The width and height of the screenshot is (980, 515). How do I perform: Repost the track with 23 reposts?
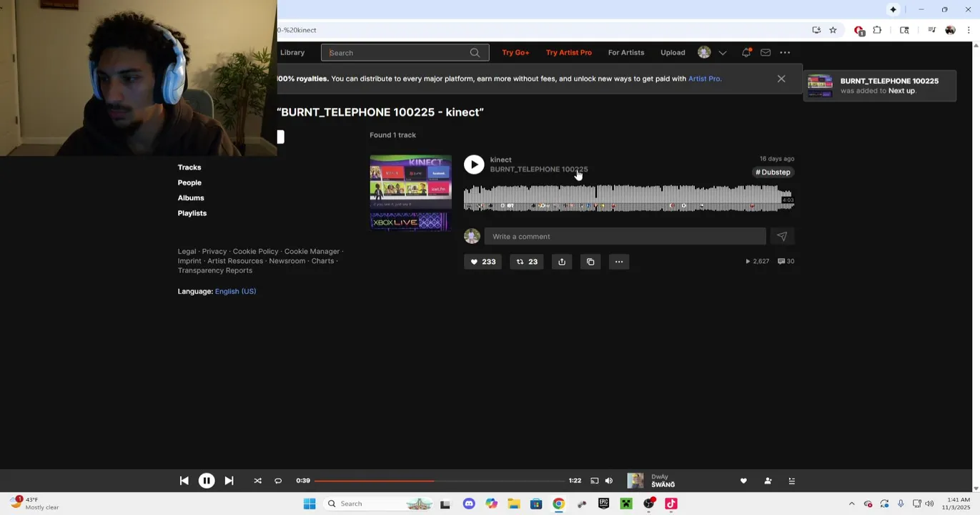coord(527,262)
